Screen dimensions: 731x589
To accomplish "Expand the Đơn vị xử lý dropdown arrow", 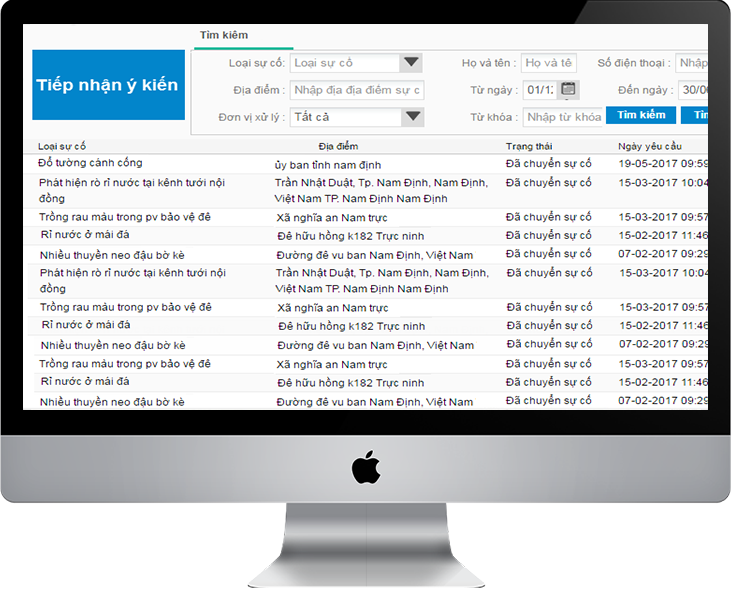I will click(411, 117).
